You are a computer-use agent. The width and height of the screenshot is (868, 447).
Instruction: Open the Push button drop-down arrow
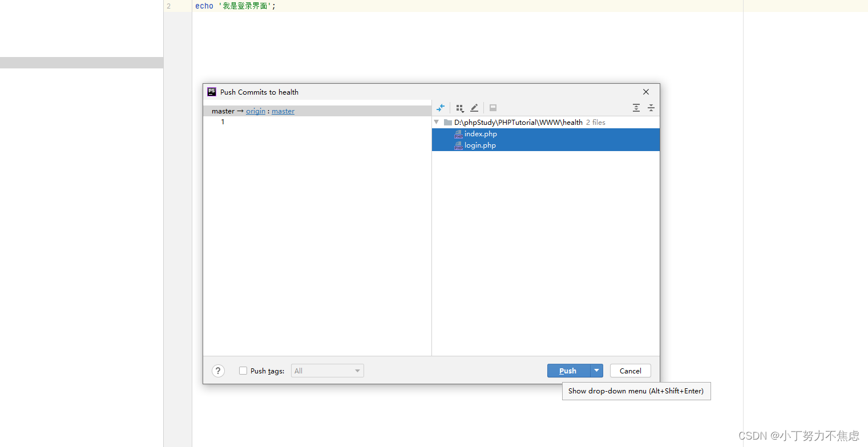[596, 371]
